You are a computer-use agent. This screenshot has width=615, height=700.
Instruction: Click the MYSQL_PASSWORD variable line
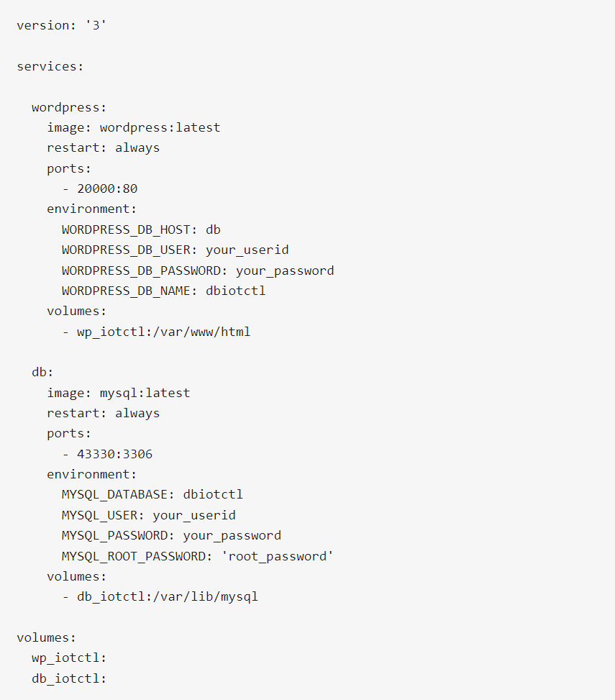tap(171, 535)
